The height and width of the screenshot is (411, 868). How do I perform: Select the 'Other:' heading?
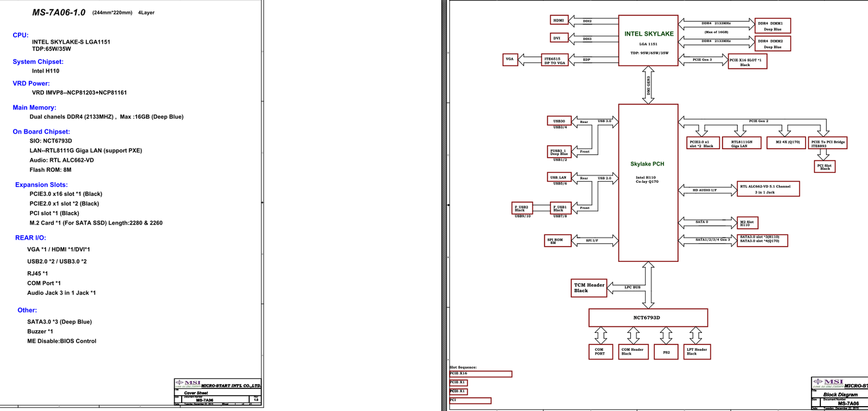pos(27,310)
